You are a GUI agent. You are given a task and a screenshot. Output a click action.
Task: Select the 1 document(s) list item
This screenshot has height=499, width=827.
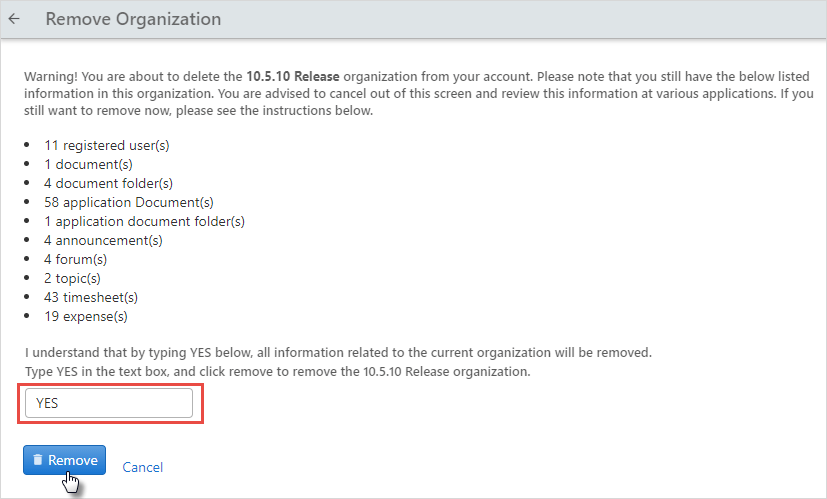pyautogui.click(x=88, y=165)
